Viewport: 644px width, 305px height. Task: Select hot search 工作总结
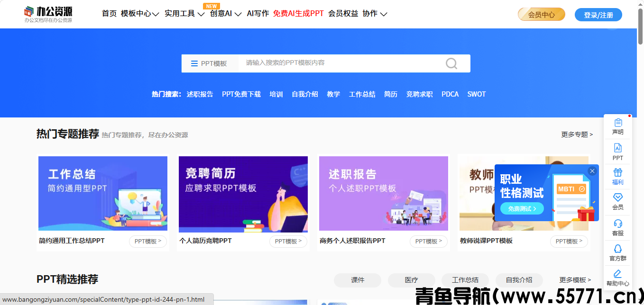362,94
